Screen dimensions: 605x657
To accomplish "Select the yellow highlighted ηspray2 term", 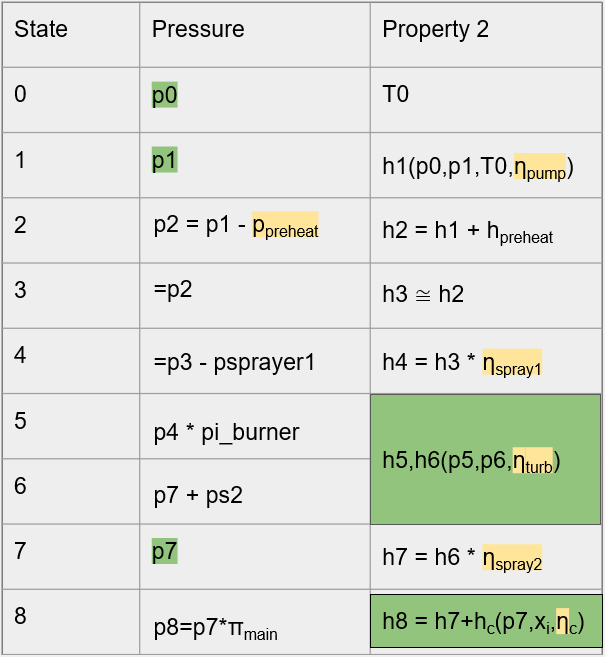I will (x=512, y=558).
